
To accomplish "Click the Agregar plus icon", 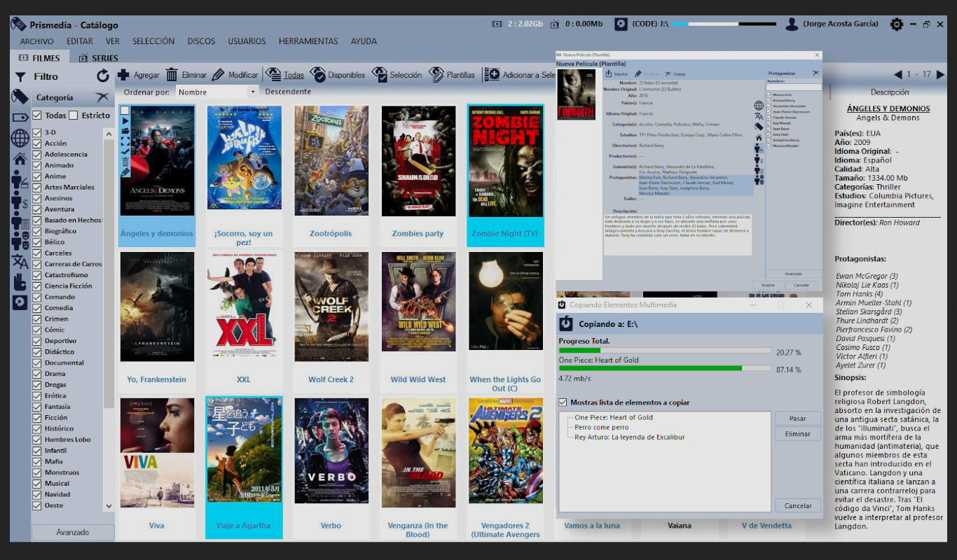I will click(123, 75).
